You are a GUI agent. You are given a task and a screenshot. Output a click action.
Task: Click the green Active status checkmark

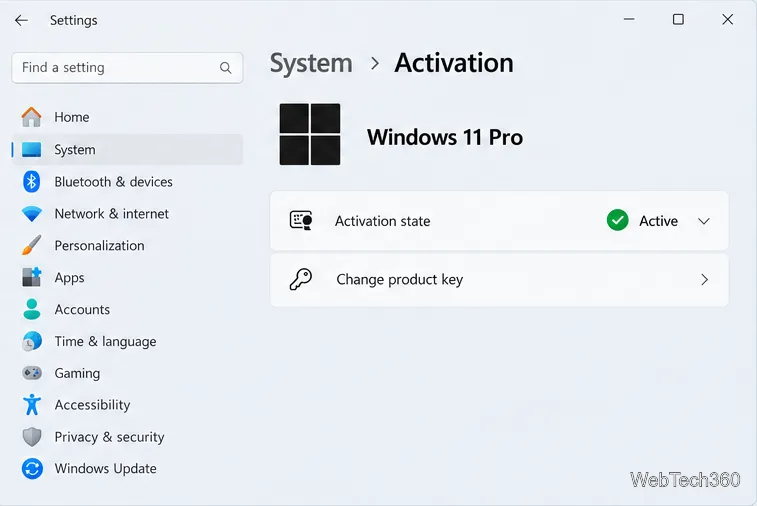(x=617, y=220)
